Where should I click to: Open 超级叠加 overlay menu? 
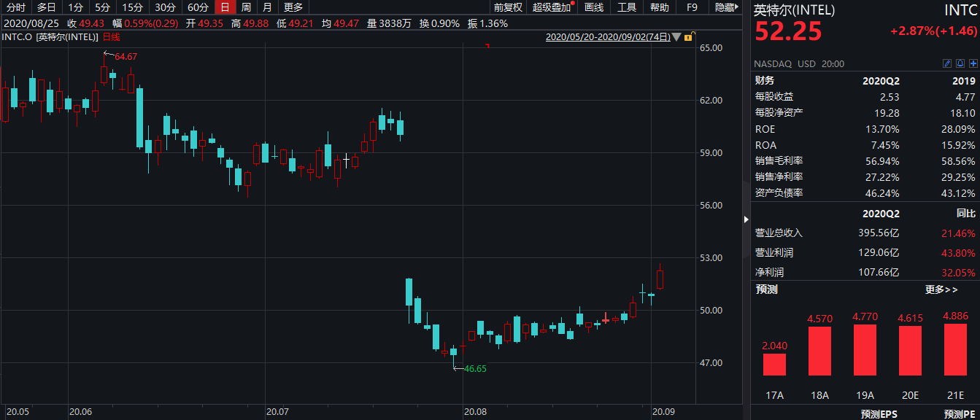(x=552, y=7)
